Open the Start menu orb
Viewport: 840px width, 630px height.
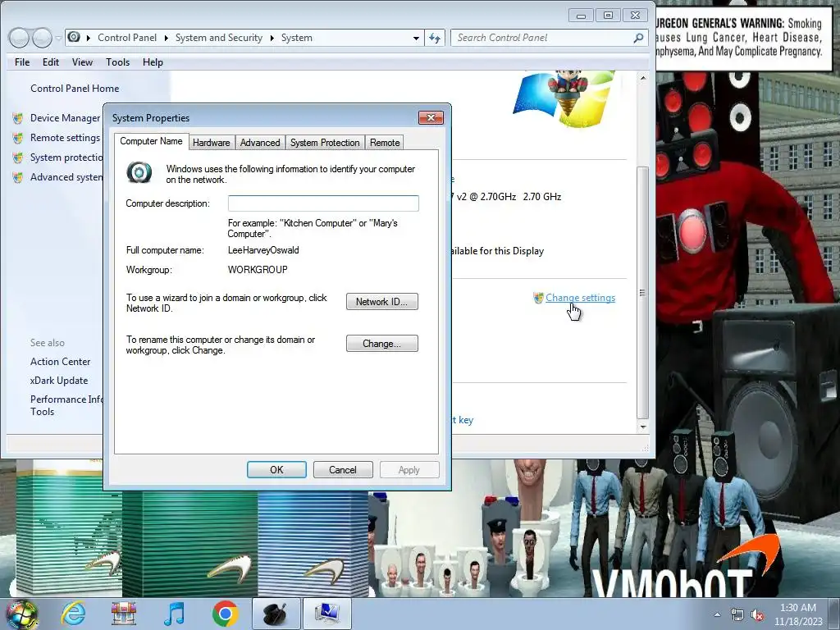pyautogui.click(x=21, y=614)
